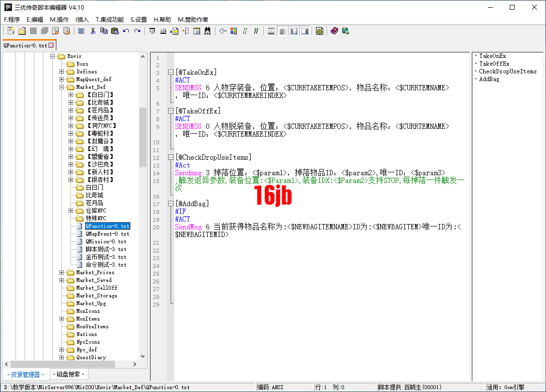Collapse the Market_Def folder node
This screenshot has width=546, height=392.
[62, 87]
